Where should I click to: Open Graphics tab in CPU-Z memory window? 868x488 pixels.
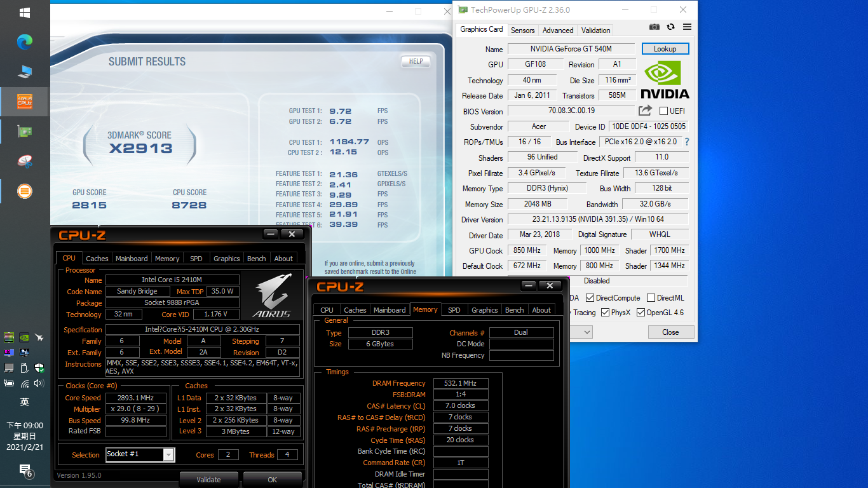(485, 309)
